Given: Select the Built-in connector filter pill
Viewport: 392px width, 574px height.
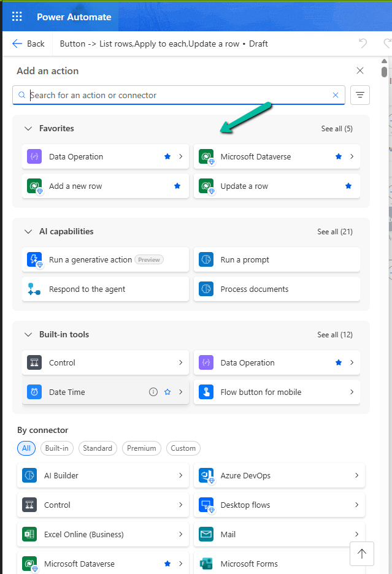Looking at the screenshot, I should point(56,448).
